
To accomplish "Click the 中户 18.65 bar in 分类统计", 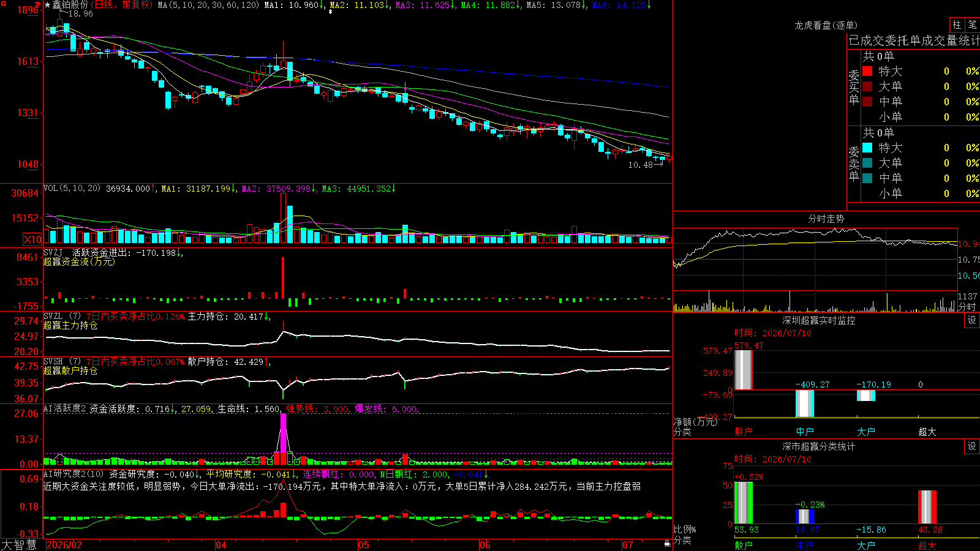I will coord(805,517).
